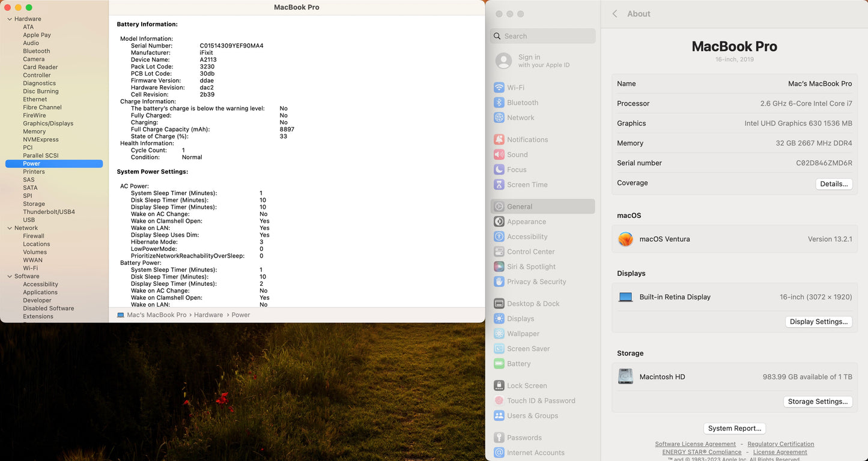Click the Touch ID & Password fingerprint icon
868x461 pixels.
click(x=499, y=401)
